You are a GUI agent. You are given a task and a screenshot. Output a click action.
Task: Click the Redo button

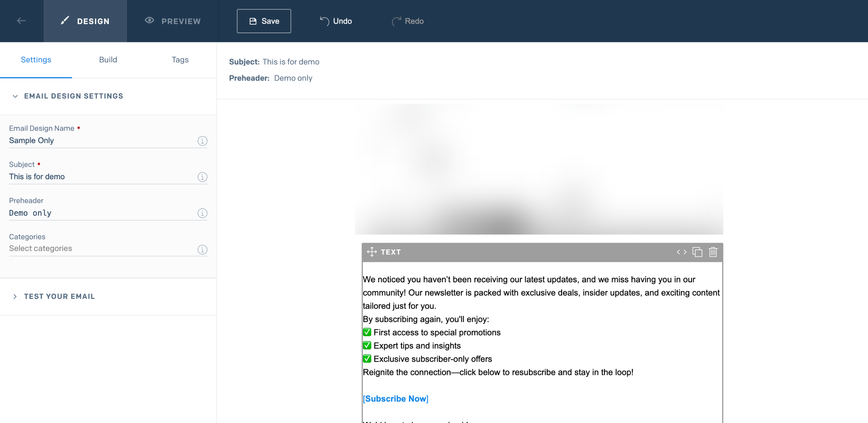(408, 21)
